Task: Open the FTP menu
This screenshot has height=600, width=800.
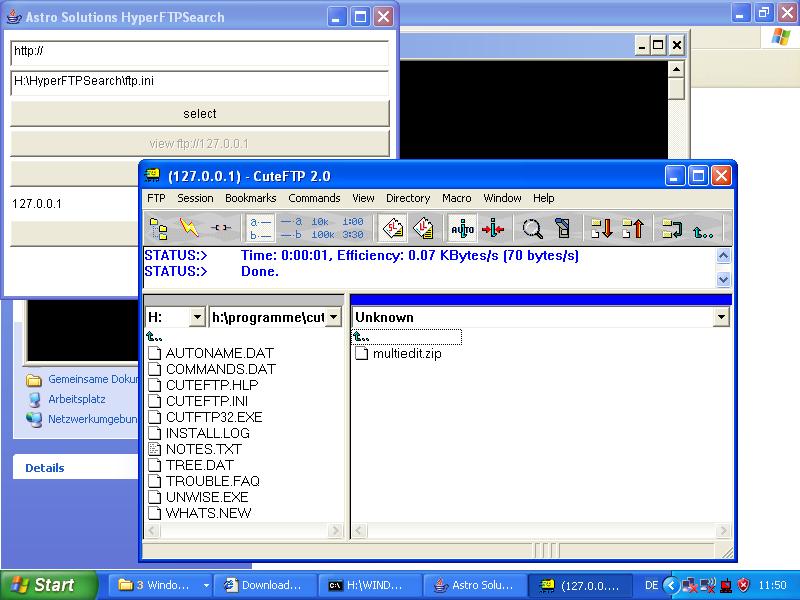Action: [156, 198]
